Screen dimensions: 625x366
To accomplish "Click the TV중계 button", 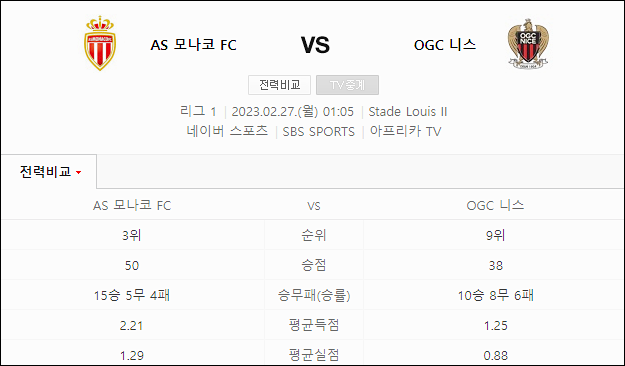I will (348, 85).
